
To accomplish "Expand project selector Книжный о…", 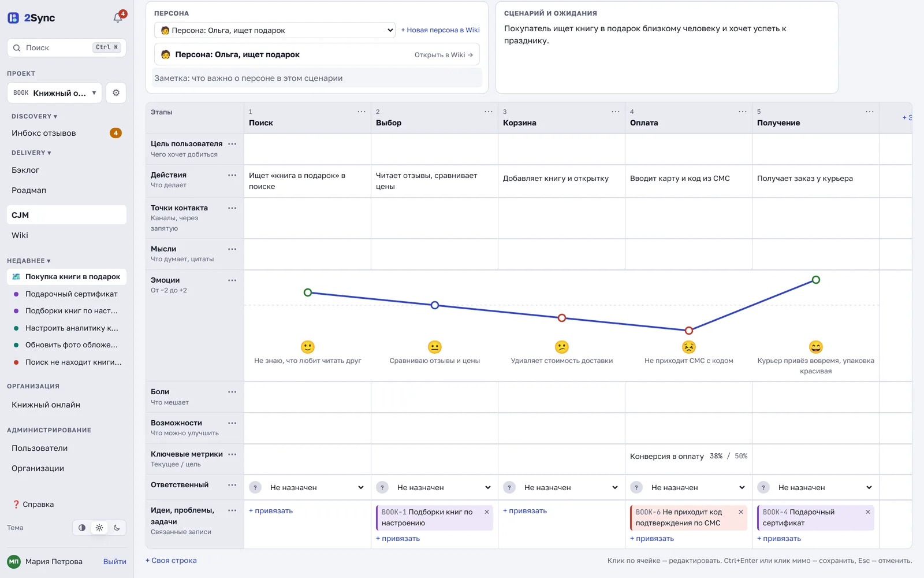I will pos(54,92).
